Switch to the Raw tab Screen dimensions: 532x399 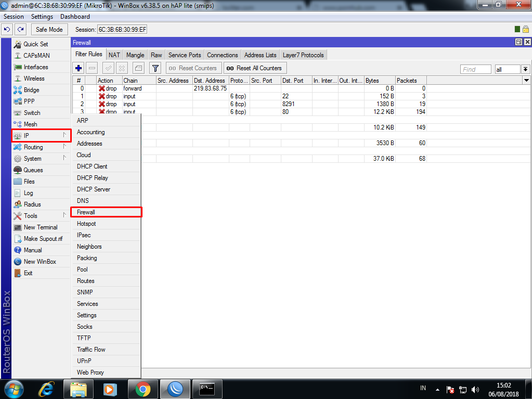(x=157, y=55)
